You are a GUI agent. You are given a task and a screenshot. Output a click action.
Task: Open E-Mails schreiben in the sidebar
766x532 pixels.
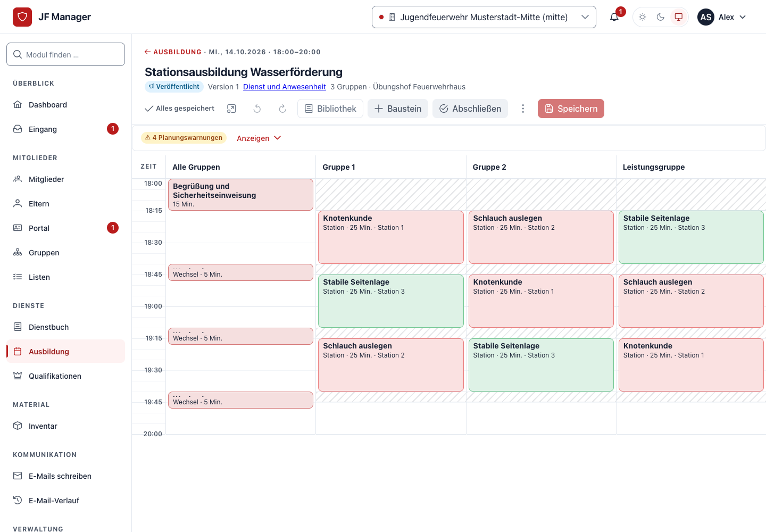pyautogui.click(x=66, y=476)
